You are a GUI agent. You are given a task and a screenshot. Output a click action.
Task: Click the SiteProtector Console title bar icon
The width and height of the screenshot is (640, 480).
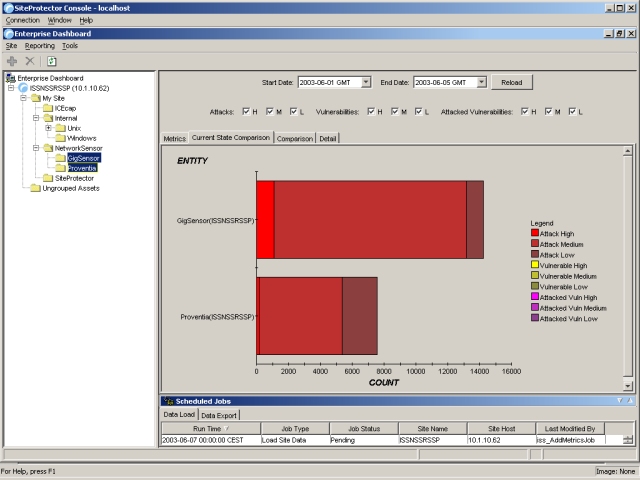click(x=8, y=8)
